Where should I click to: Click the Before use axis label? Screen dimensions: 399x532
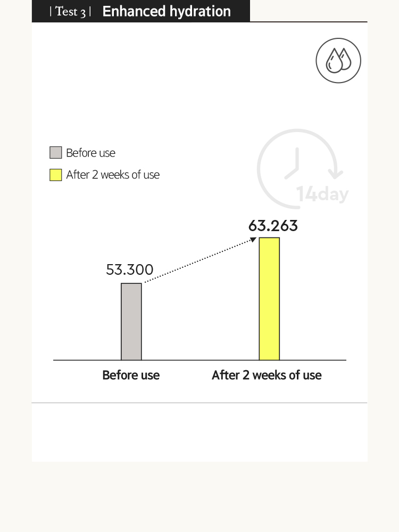[x=131, y=375]
